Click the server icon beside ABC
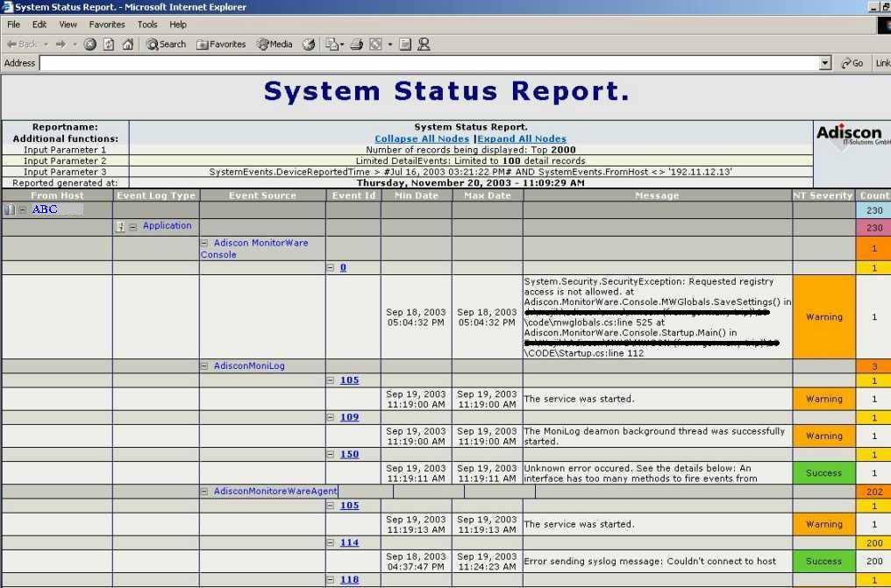This screenshot has width=891, height=588. pyautogui.click(x=10, y=209)
